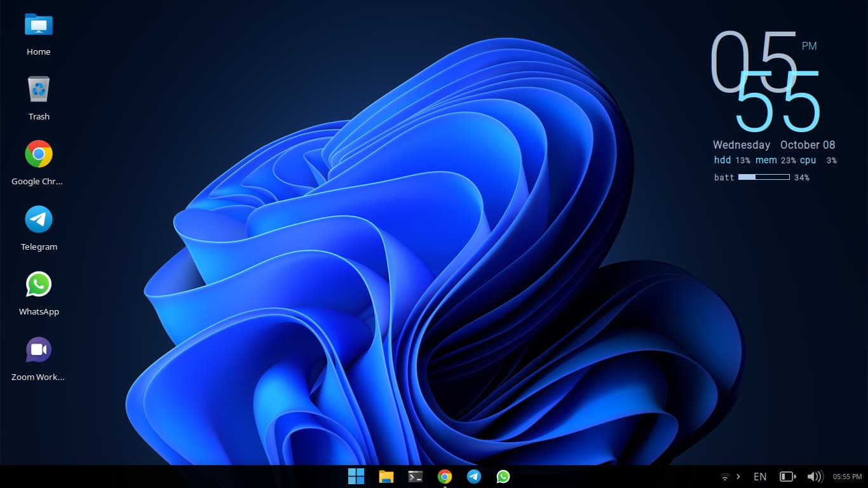Open the Wi-Fi network tray icon
This screenshot has height=488, width=868.
(724, 477)
